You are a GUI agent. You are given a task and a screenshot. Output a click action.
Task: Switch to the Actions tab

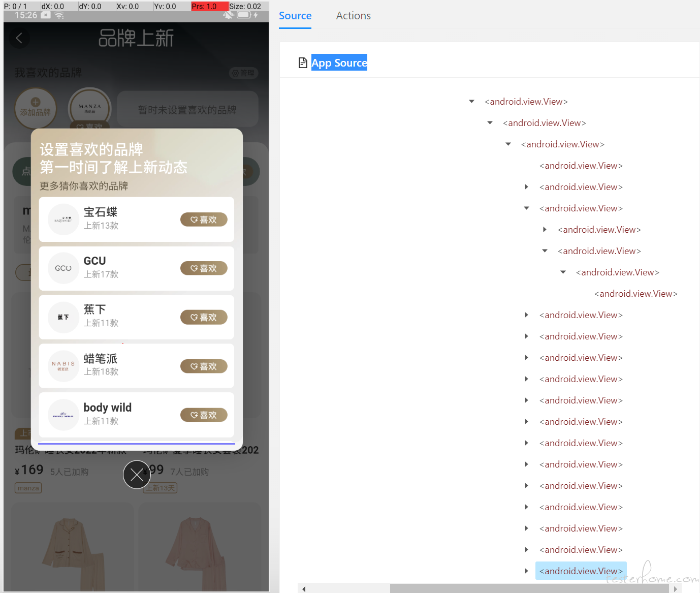click(x=354, y=16)
